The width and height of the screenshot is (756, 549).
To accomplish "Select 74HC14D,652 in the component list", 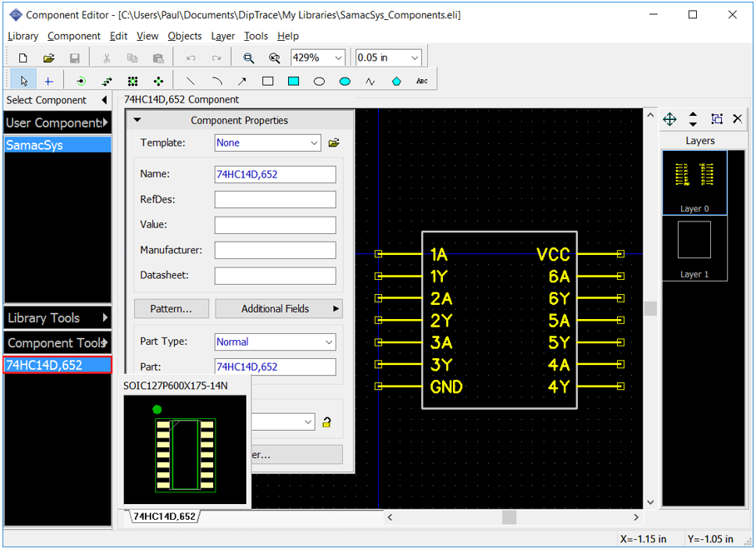I will (57, 365).
